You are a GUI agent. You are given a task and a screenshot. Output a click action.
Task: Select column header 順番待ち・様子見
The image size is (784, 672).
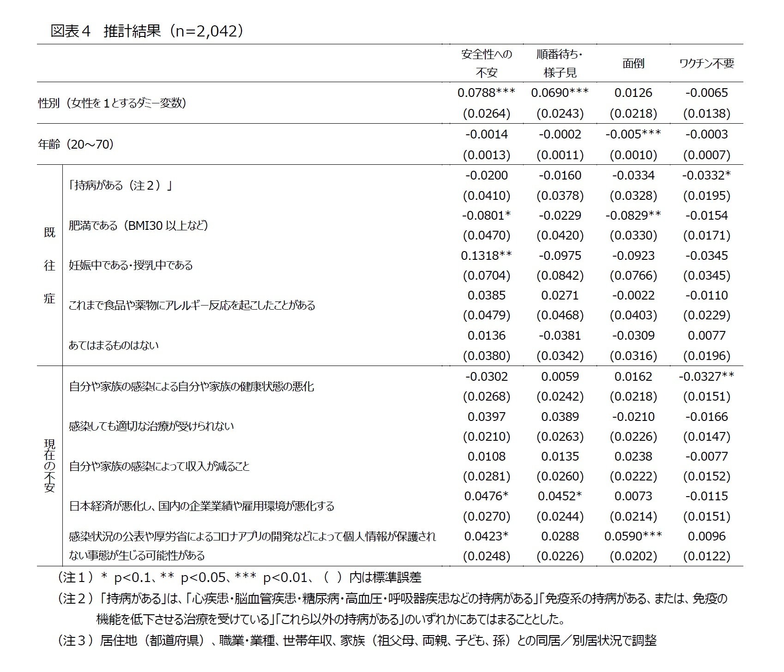560,63
